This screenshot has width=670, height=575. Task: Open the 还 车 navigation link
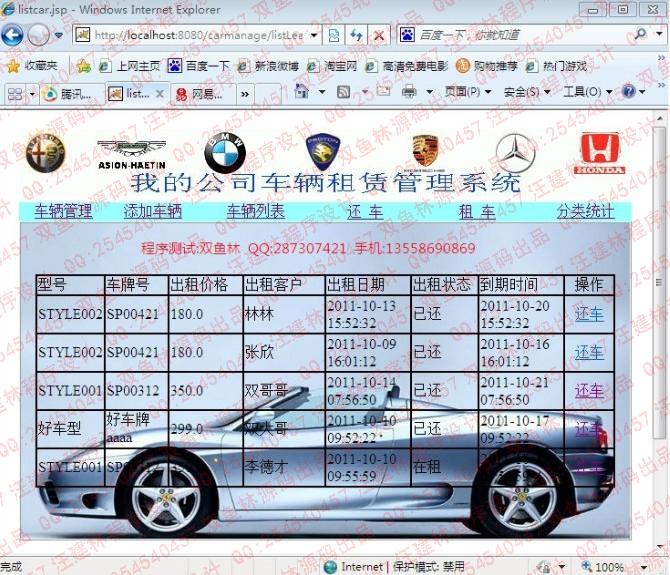(x=364, y=212)
